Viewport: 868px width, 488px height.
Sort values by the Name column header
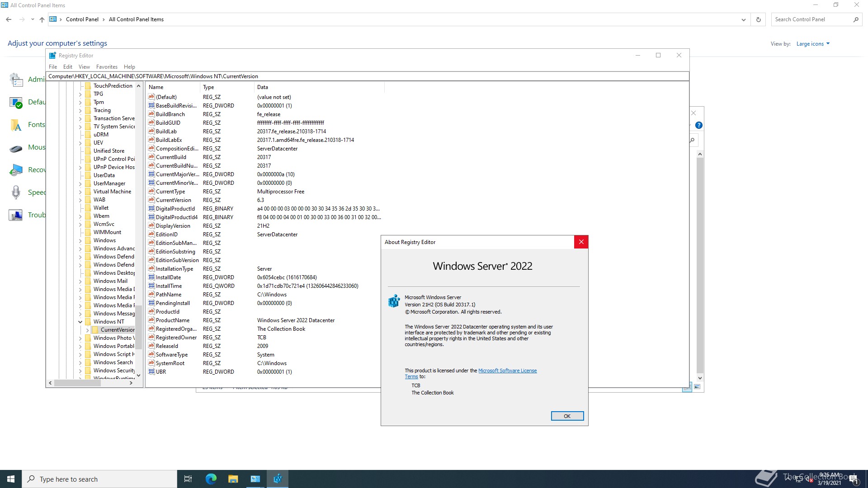[174, 87]
